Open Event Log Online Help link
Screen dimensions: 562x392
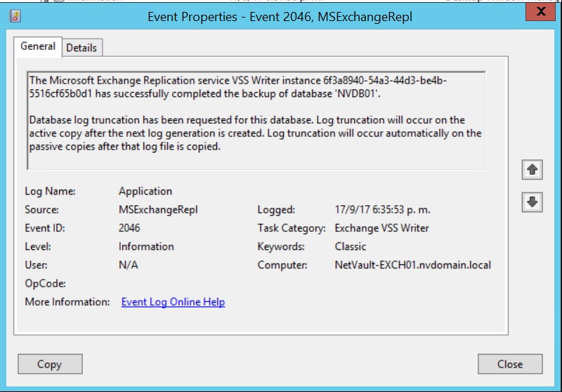(173, 302)
